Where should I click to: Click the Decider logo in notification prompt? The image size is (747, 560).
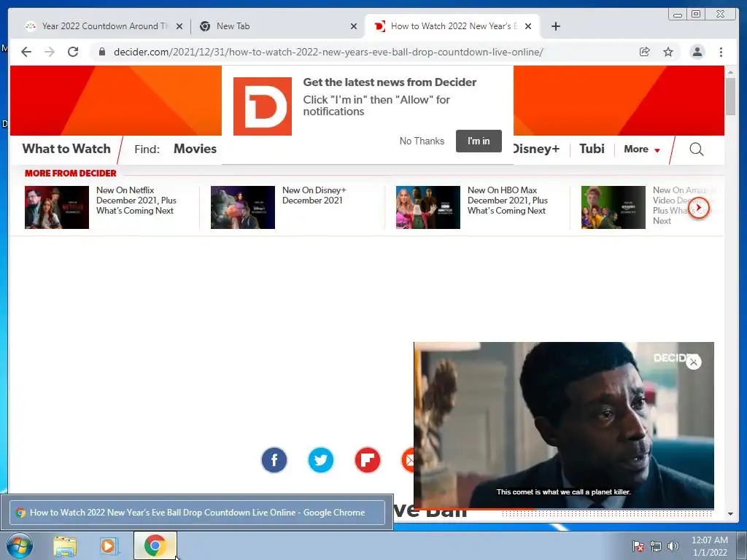click(x=263, y=106)
